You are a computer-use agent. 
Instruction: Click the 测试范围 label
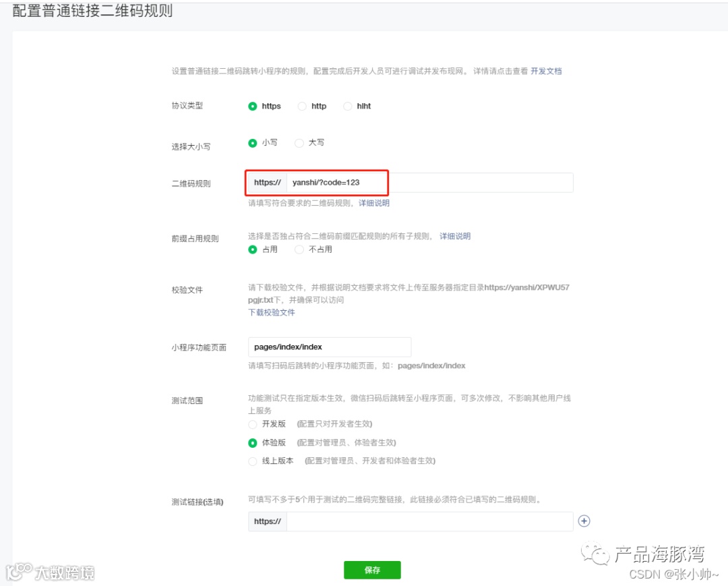(x=187, y=401)
